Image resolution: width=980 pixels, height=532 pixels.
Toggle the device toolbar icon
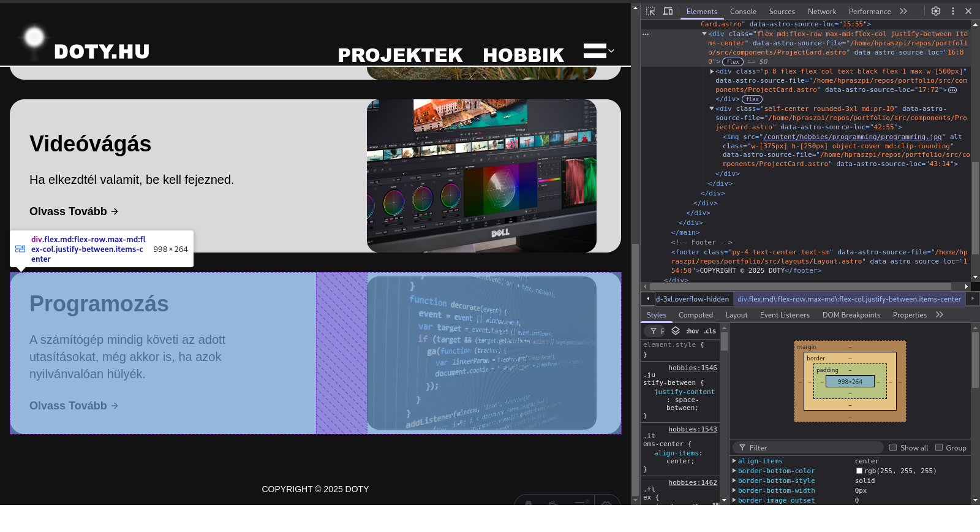point(668,11)
